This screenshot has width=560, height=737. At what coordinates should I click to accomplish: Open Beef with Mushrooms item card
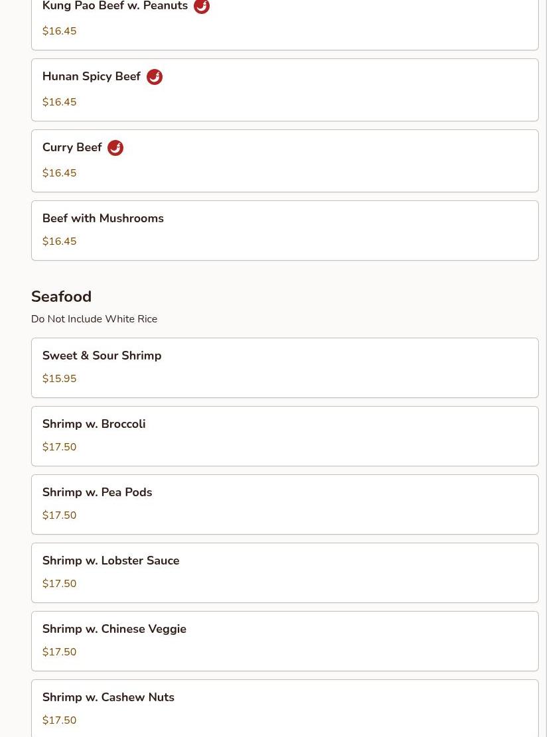tap(285, 230)
